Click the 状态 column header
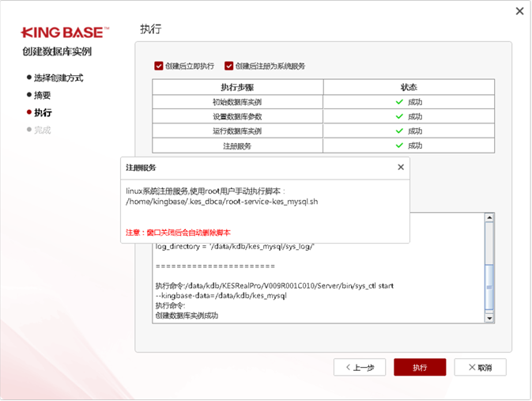Viewport: 532px width, 401px height. (409, 87)
